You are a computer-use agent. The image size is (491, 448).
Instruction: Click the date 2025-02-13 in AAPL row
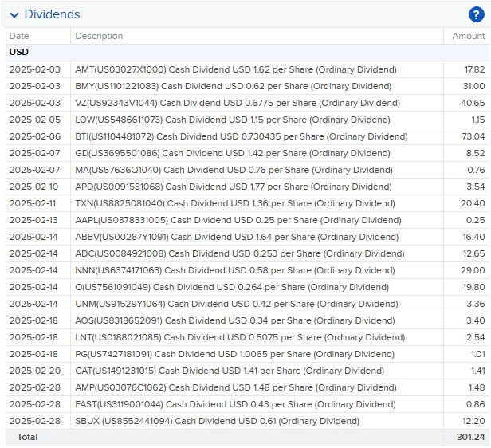(x=33, y=220)
